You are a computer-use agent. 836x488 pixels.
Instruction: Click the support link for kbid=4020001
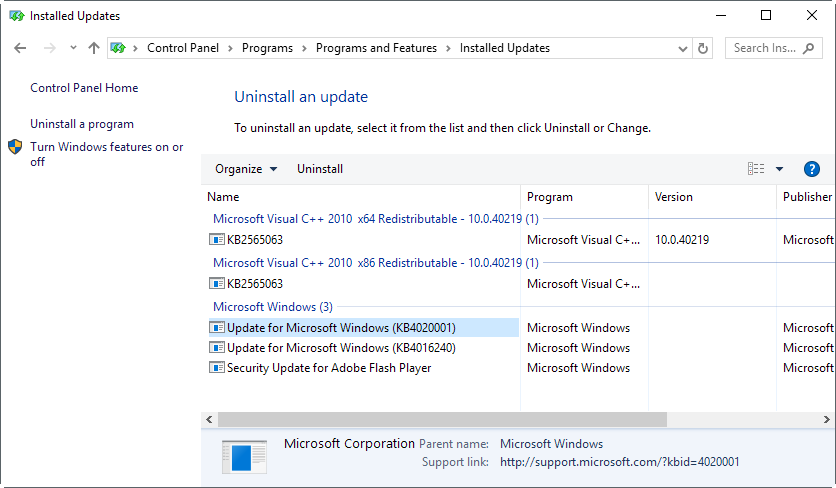pyautogui.click(x=620, y=462)
